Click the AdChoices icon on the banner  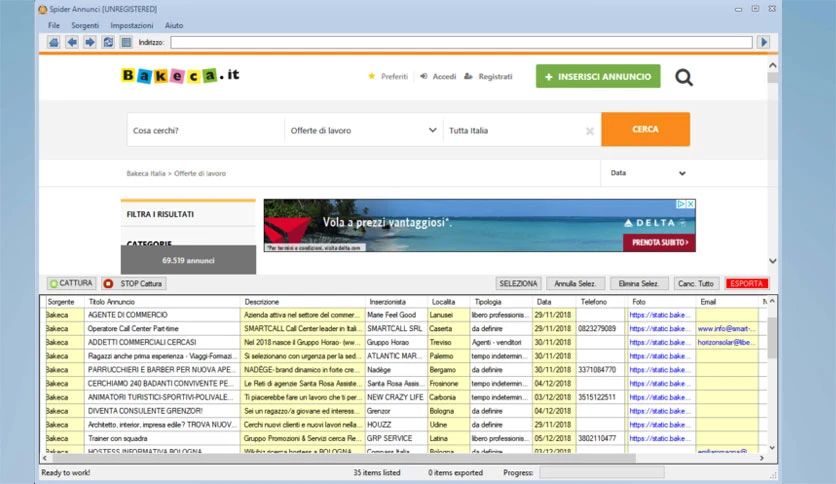click(681, 204)
